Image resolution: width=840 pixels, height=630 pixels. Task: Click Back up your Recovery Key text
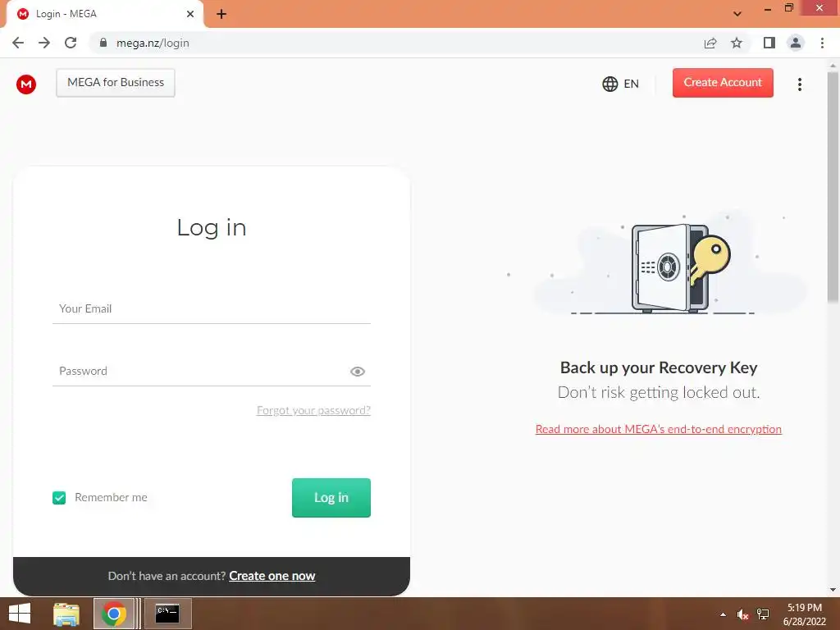click(659, 367)
